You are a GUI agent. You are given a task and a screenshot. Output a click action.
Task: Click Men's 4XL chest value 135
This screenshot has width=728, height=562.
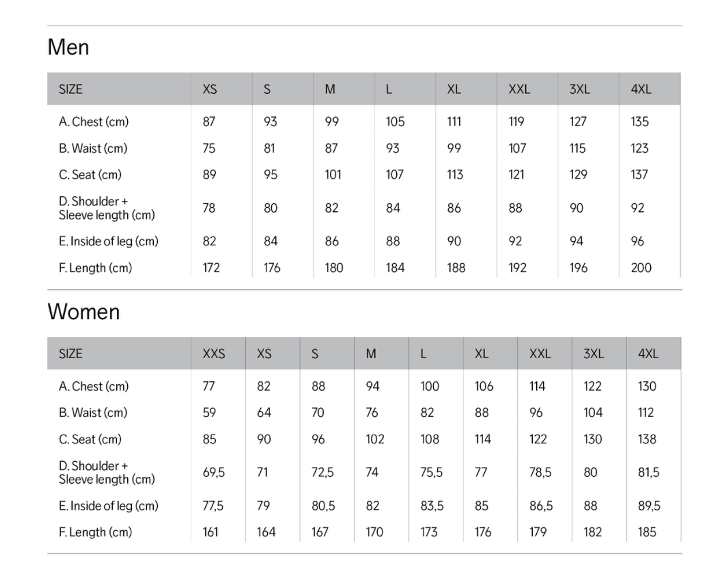[640, 121]
